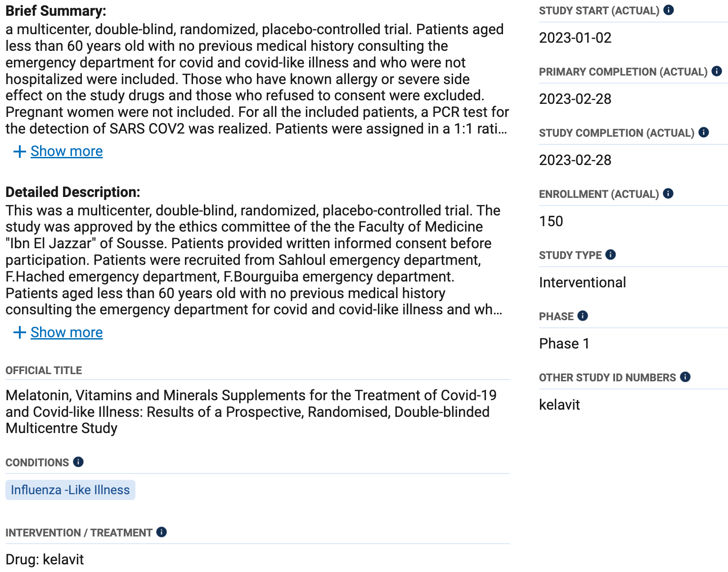Expand Brief Summary with Show more
Screen dimensions: 728x572
point(67,151)
